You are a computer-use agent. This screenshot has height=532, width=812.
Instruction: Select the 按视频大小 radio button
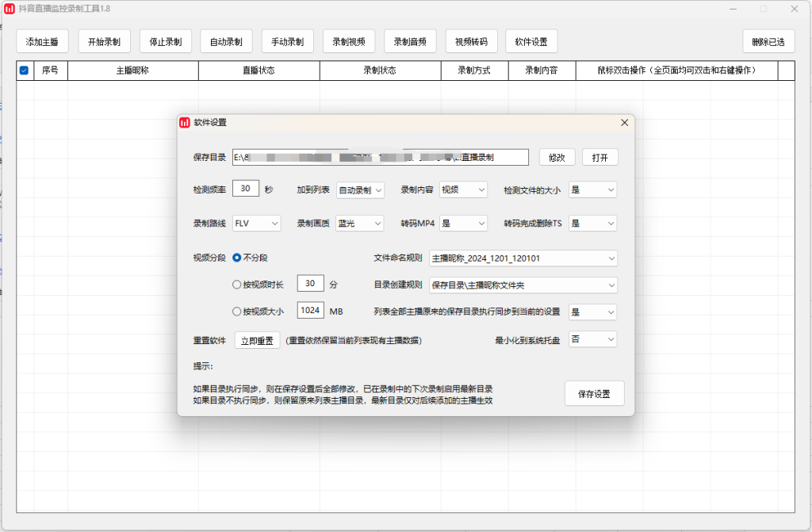(237, 312)
